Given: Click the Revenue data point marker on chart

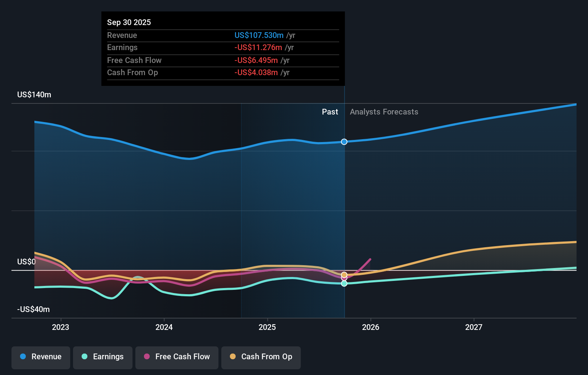Looking at the screenshot, I should tap(344, 142).
